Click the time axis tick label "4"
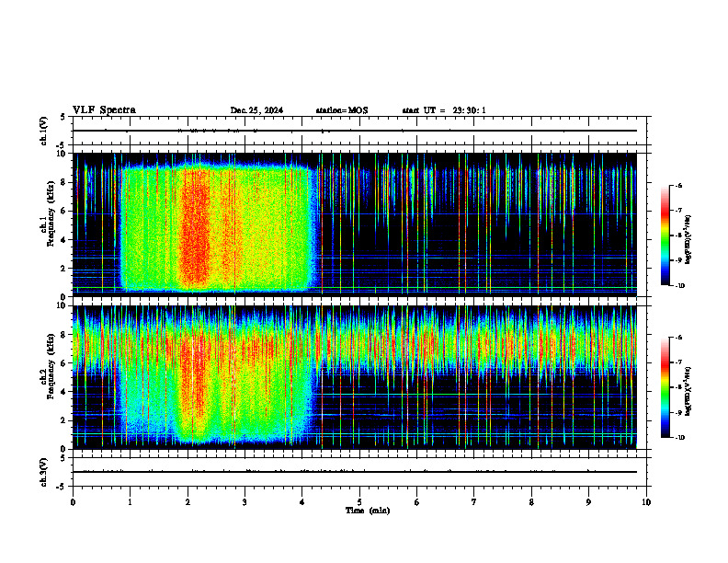 302,502
